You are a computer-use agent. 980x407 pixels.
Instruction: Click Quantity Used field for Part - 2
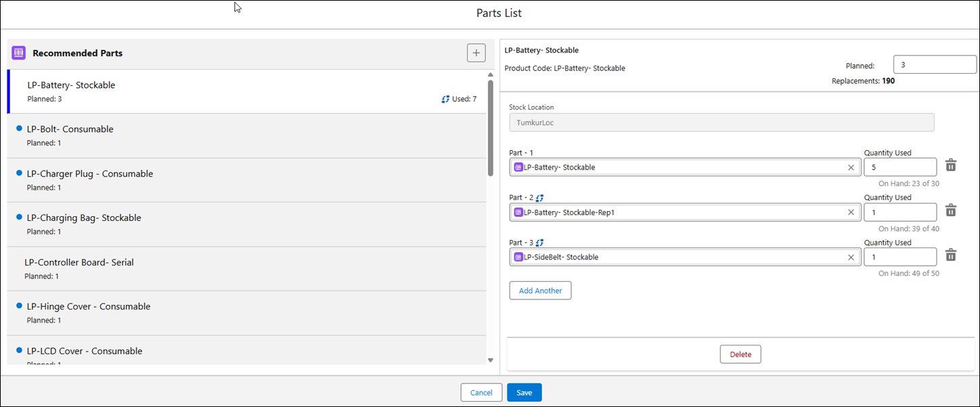point(900,212)
